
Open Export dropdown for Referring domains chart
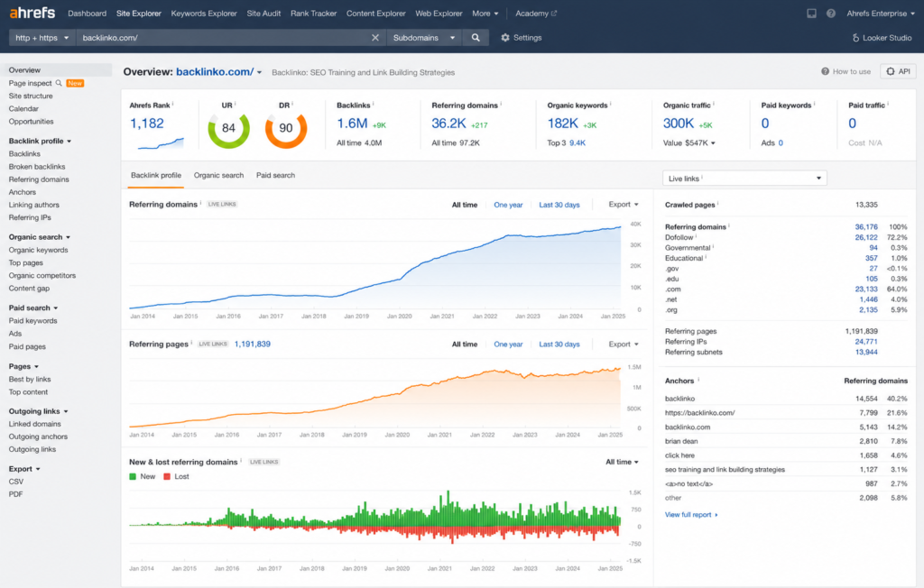pos(624,205)
